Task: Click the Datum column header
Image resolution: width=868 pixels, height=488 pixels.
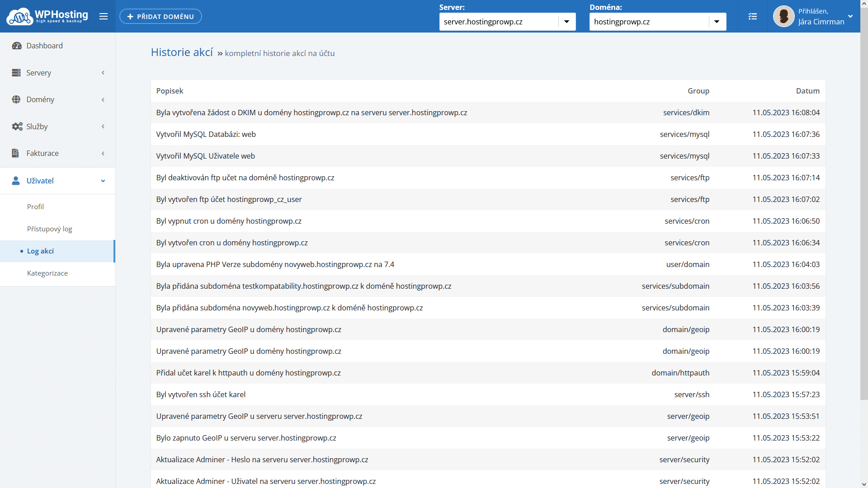Action: pyautogui.click(x=807, y=91)
